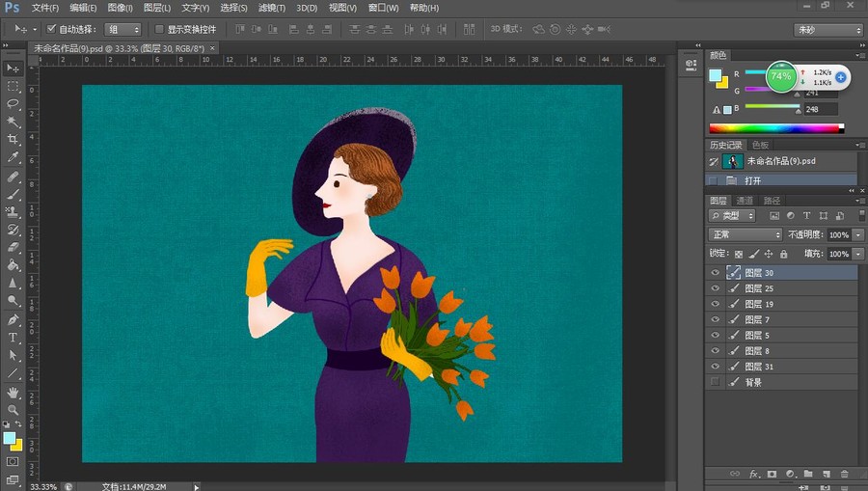Open the 窗口(W) menu

pos(384,8)
